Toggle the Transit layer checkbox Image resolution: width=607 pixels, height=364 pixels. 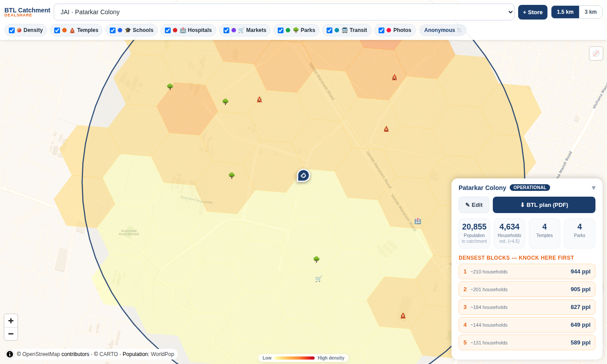coord(330,30)
